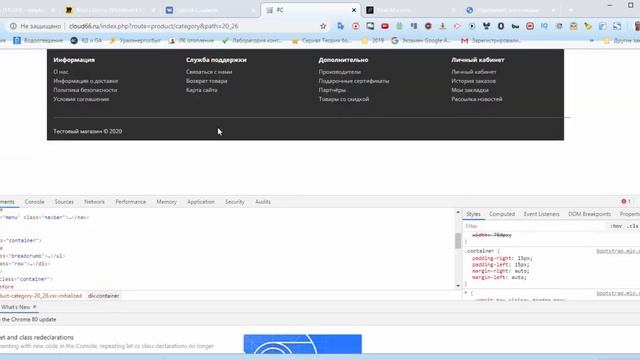Open the Security tab in DevTools
Image resolution: width=640 pixels, height=360 pixels.
(x=235, y=202)
